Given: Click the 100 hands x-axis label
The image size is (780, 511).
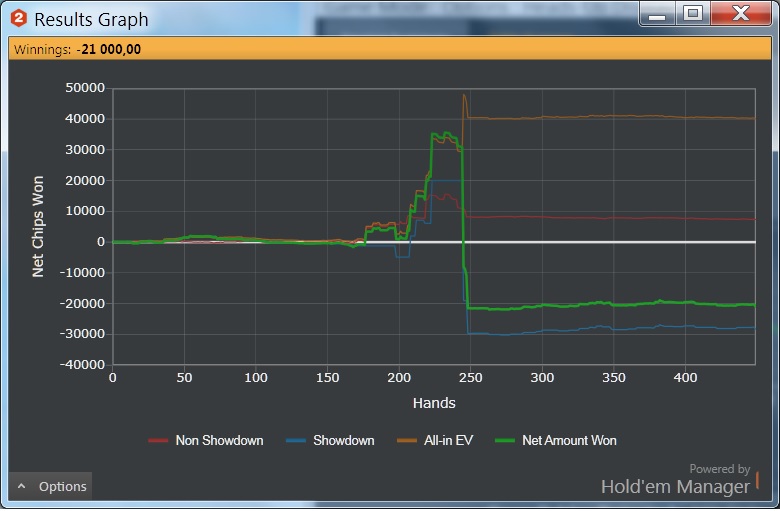Looking at the screenshot, I should point(256,378).
